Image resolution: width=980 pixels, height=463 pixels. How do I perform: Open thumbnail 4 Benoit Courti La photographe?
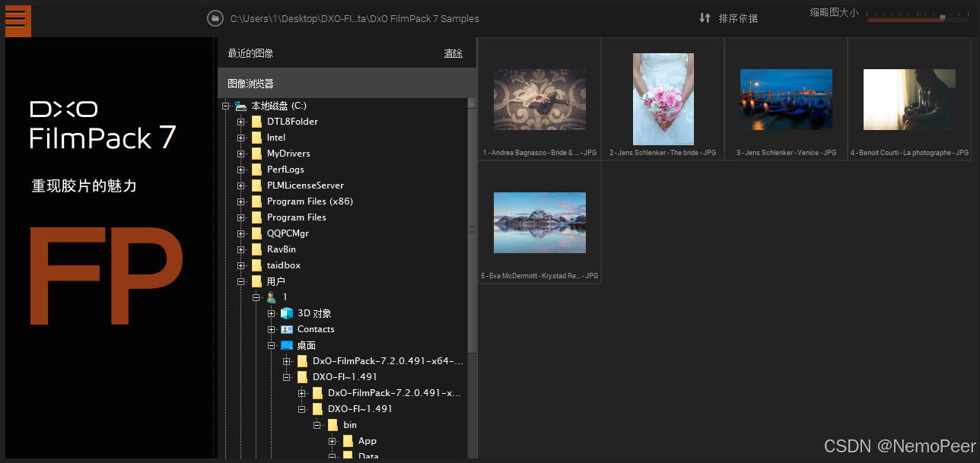[909, 99]
